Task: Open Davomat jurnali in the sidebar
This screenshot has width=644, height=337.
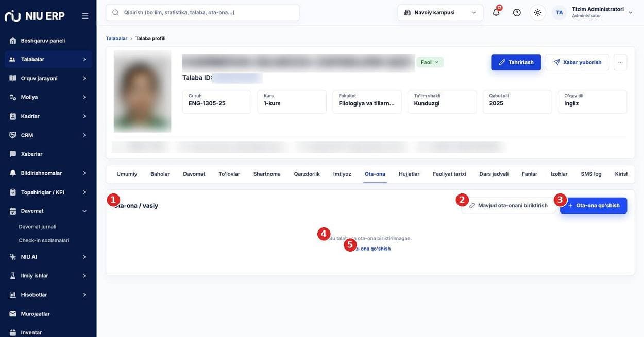Action: tap(38, 227)
